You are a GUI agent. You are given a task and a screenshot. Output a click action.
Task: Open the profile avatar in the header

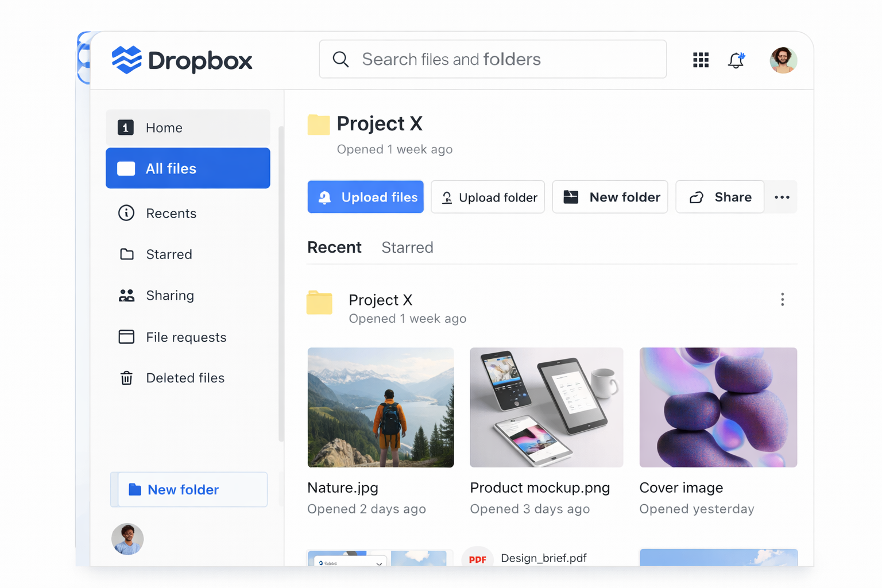783,60
